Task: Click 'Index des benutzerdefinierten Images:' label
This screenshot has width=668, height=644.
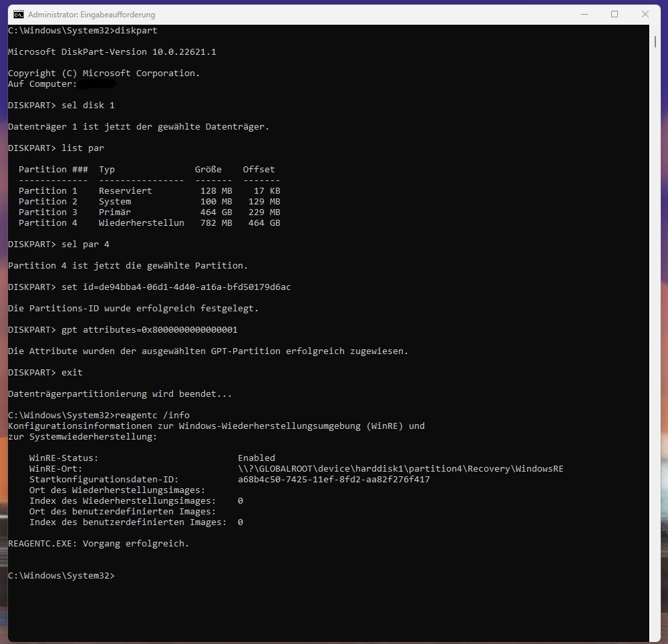Action: click(x=128, y=522)
